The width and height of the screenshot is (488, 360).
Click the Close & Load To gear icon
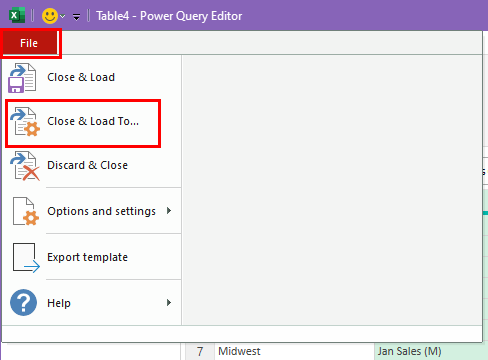25,122
